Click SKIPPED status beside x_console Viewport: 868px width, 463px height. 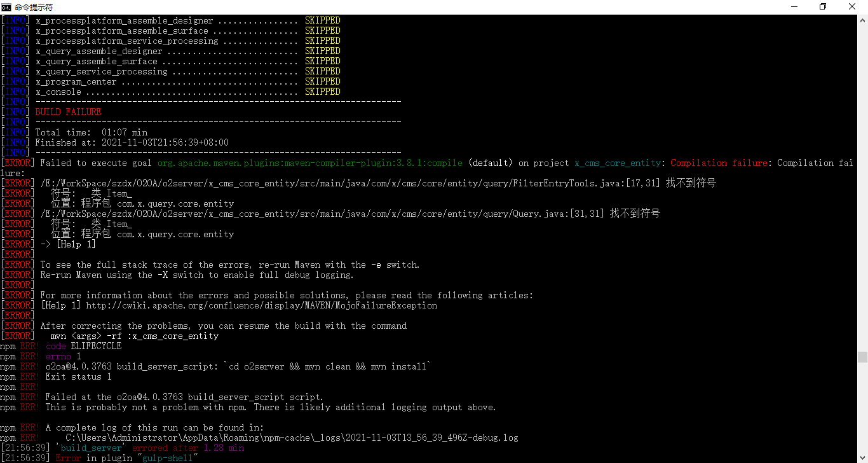[323, 92]
